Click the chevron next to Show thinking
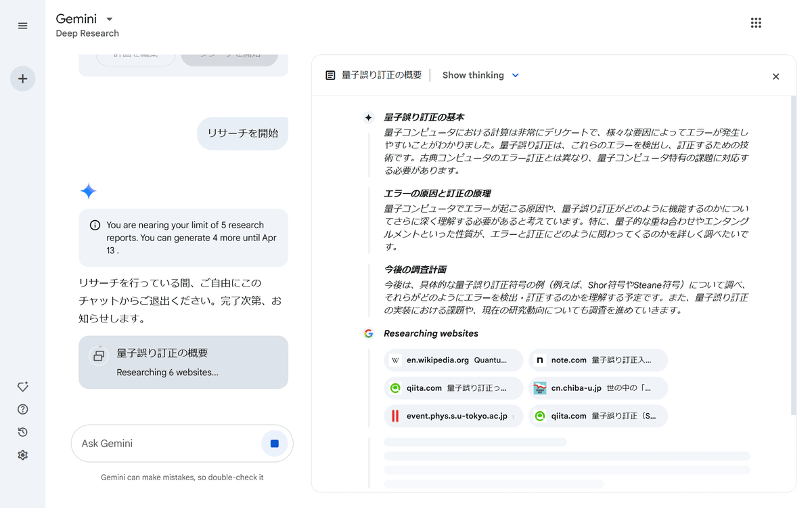 [x=516, y=75]
